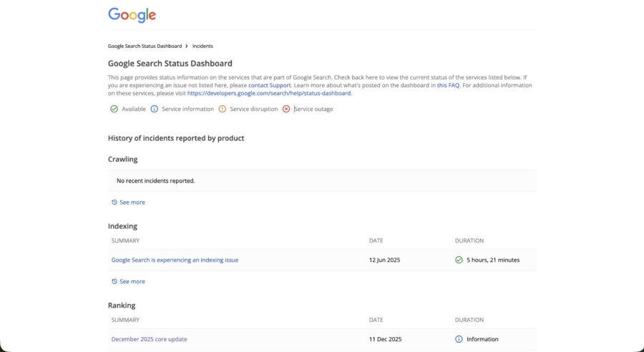Click DATE column header in Ranking table
Viewport: 644px width, 352px height.
tap(376, 320)
